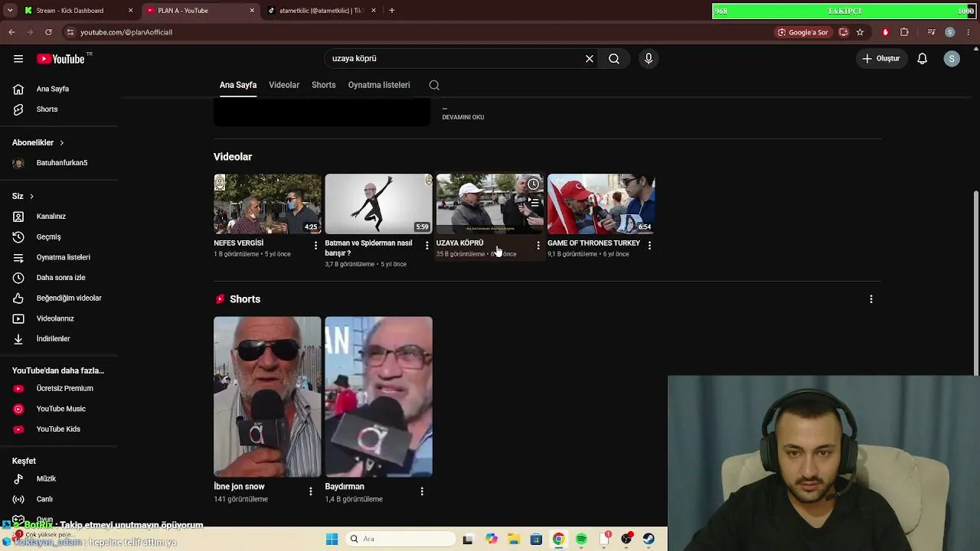Play the Batman ve Spiderman video thumbnail

378,204
